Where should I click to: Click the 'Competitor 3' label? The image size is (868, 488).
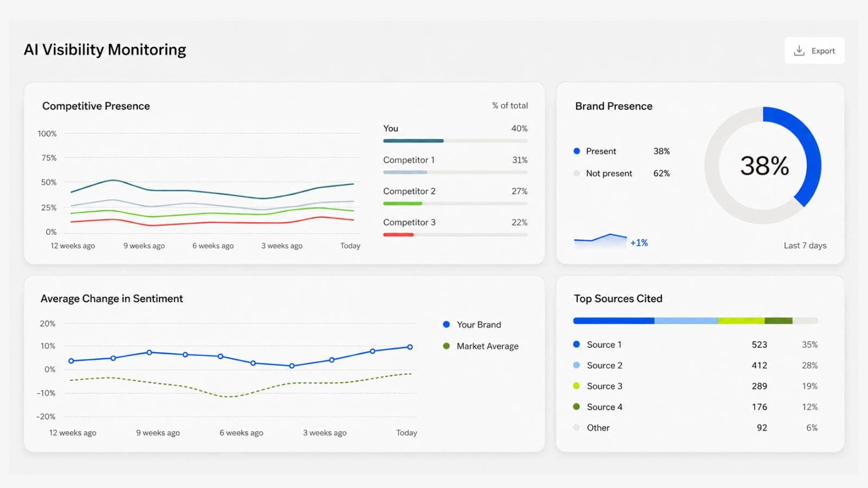point(409,222)
